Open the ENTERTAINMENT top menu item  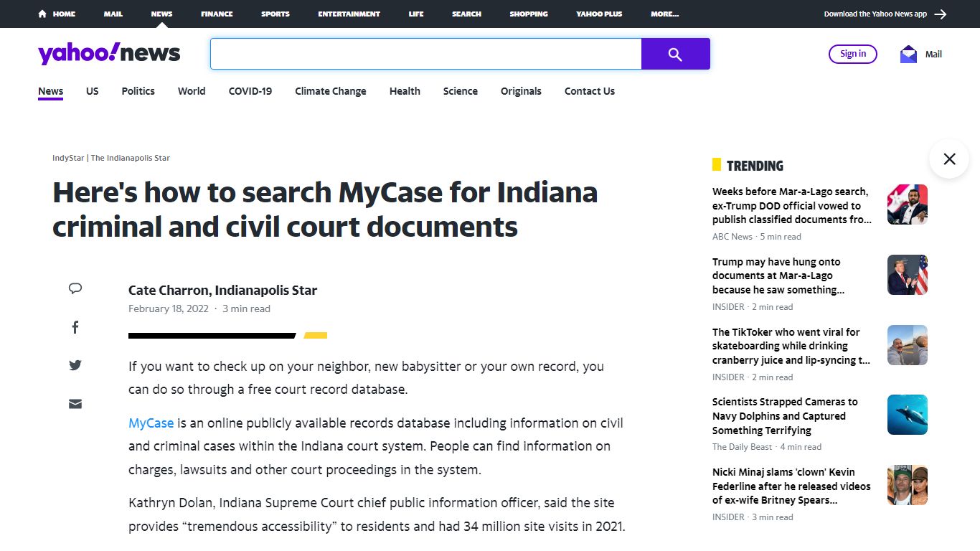point(349,14)
